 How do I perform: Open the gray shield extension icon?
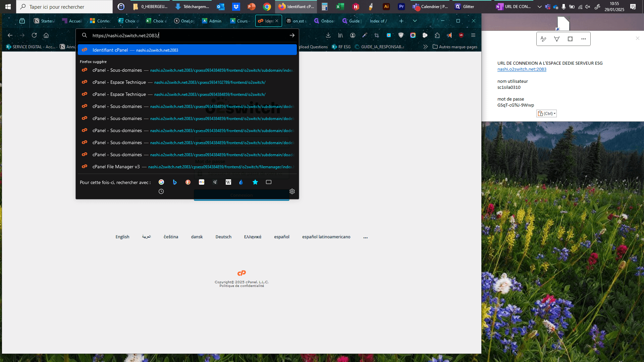pos(401,35)
